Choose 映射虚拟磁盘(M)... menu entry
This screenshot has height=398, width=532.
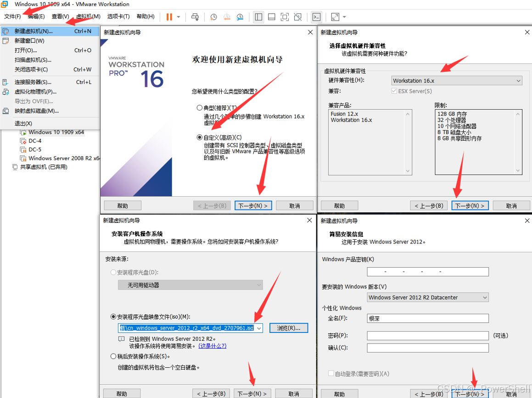click(50, 111)
